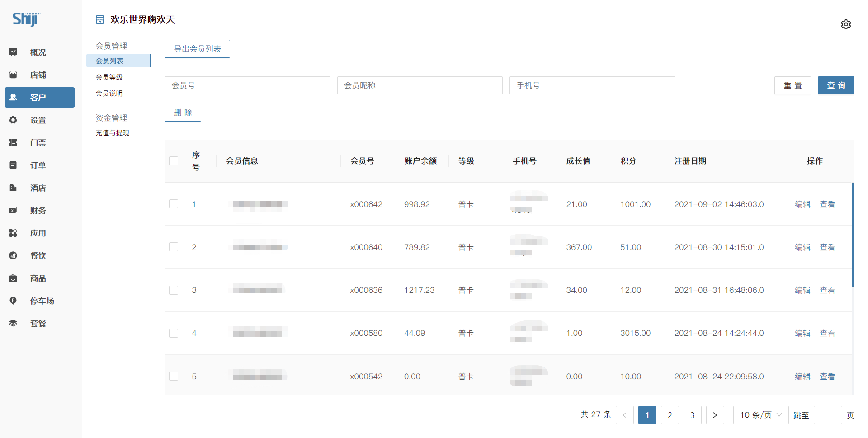Focus the 会员号 search field
Viewport: 868px width, 438px height.
[247, 85]
